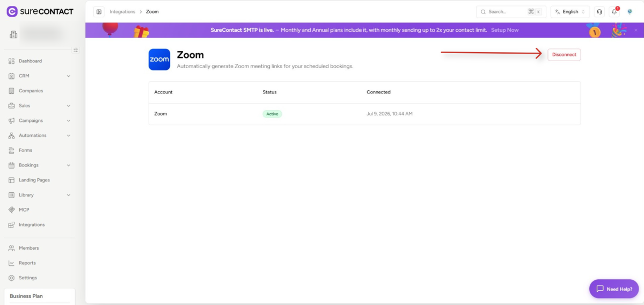Click the Jul 9, 2026, 10:44 AM date

(390, 114)
